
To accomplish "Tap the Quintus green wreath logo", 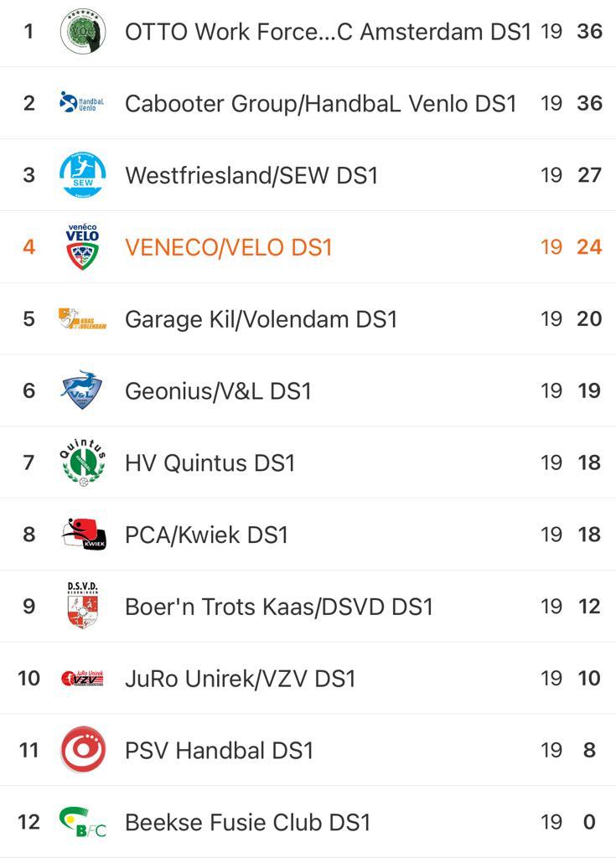I will (x=82, y=463).
